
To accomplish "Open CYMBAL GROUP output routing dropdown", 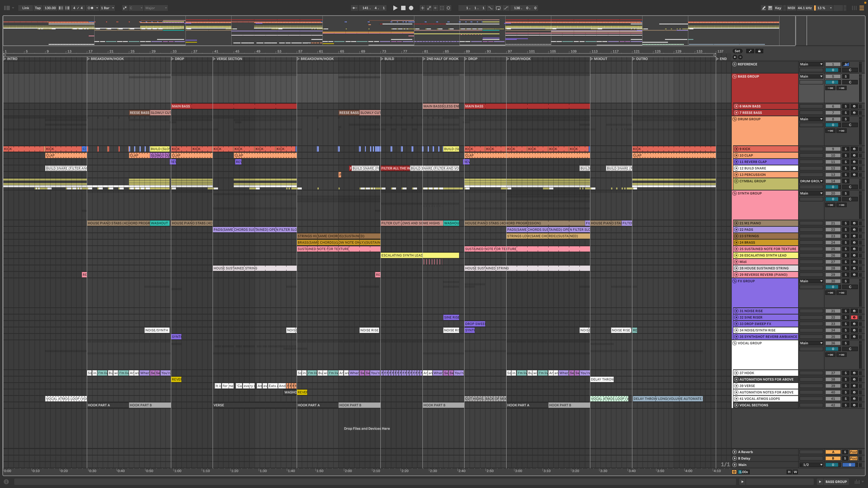I will pyautogui.click(x=811, y=181).
